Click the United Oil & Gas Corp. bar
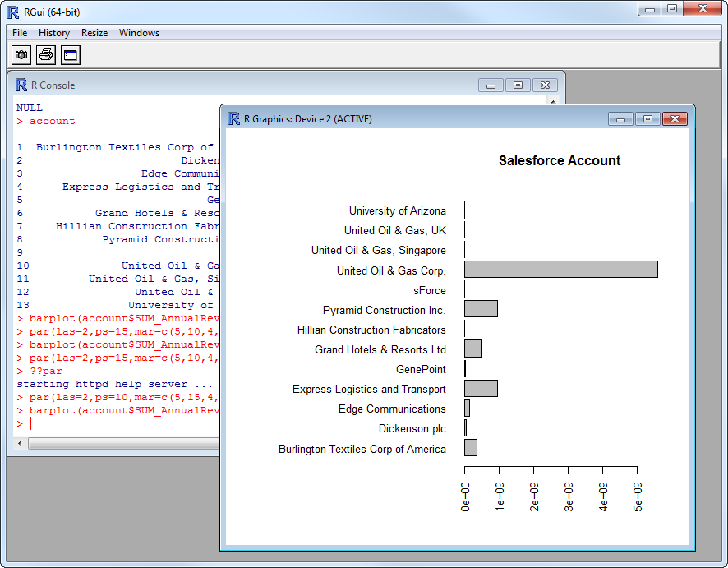 point(560,270)
